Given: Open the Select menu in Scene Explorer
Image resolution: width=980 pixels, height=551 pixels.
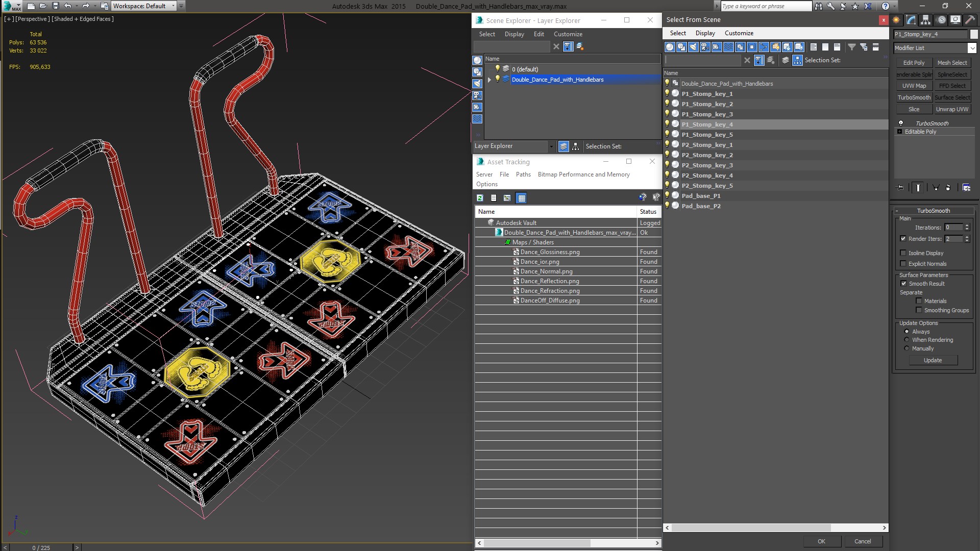Looking at the screenshot, I should [487, 34].
